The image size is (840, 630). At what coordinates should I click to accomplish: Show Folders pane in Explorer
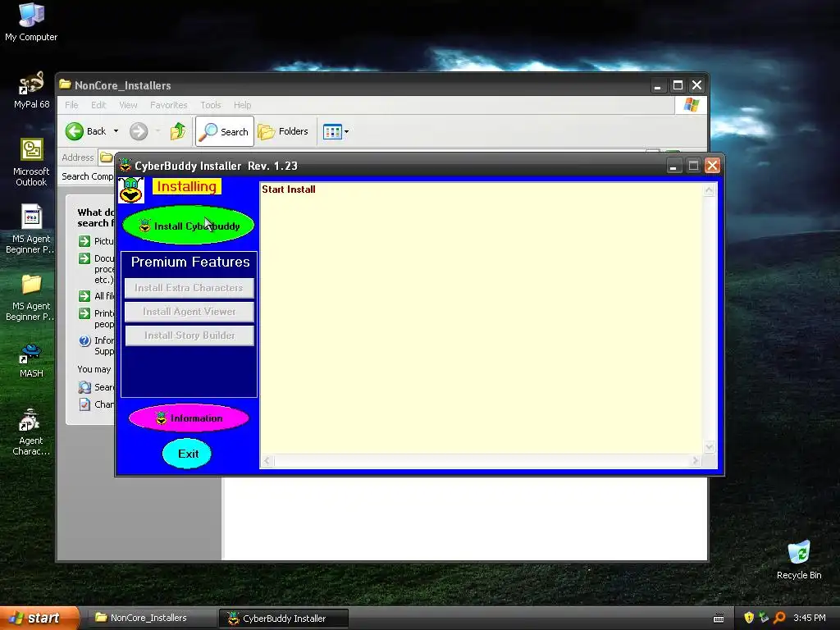pos(283,131)
